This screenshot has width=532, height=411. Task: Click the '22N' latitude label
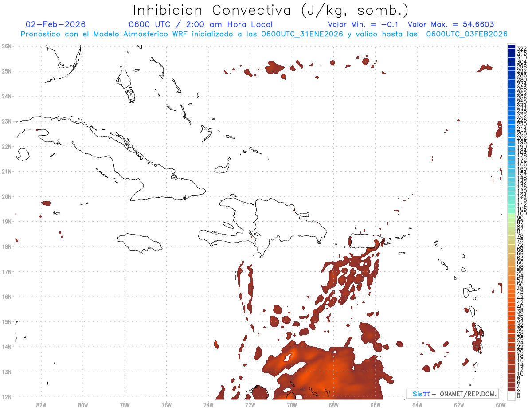(x=7, y=146)
